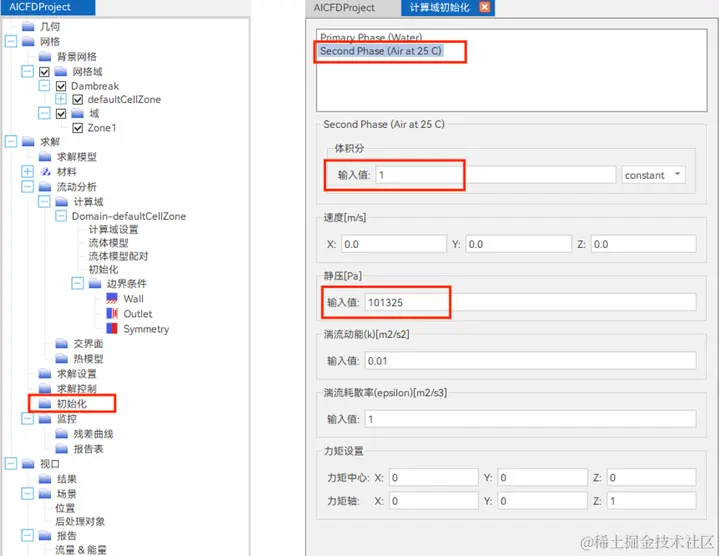Click the 体积分 input value field

[x=495, y=175]
